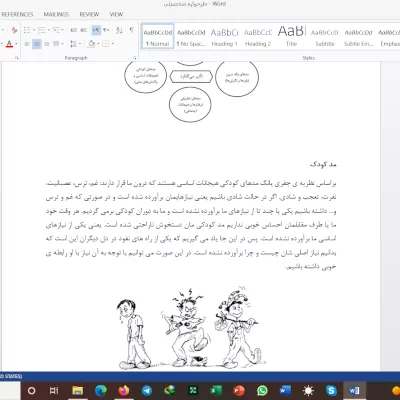Open the REFERENCES ribbon tab

(x=17, y=15)
